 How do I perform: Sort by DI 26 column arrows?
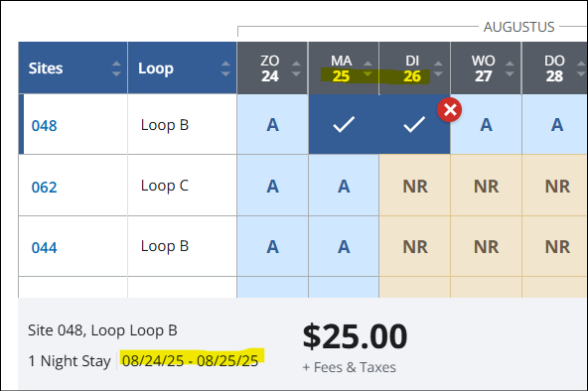coord(438,68)
